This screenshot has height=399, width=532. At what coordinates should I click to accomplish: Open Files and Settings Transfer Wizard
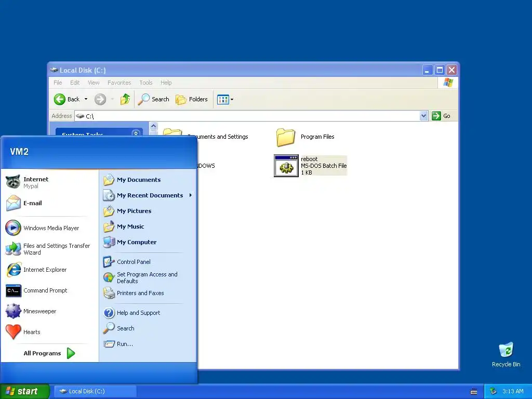click(x=49, y=249)
